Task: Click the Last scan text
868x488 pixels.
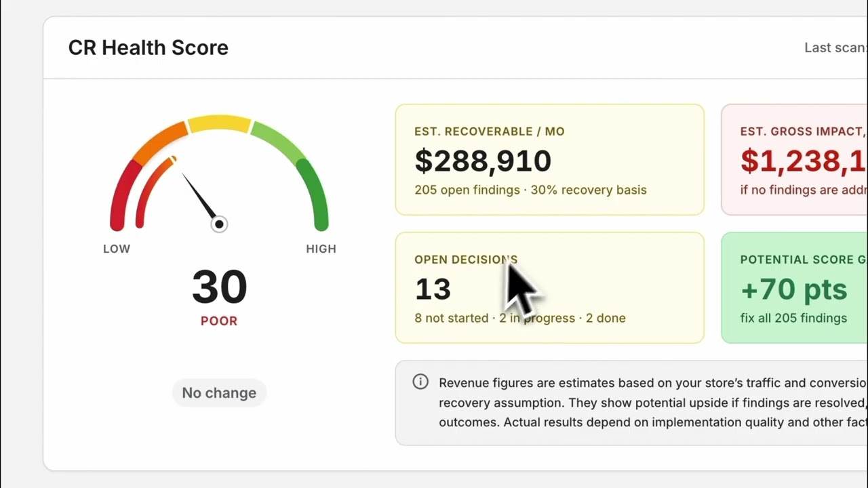Action: coord(835,47)
